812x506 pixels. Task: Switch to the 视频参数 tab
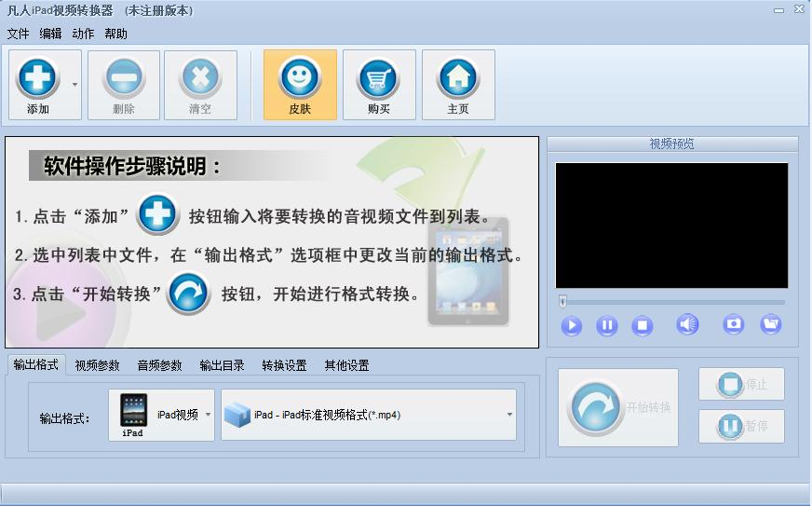(x=97, y=365)
